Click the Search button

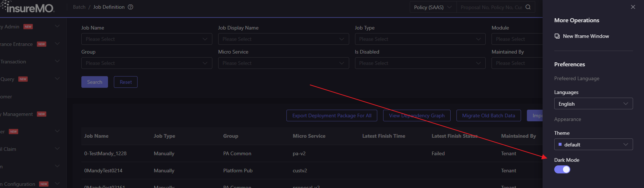point(95,82)
